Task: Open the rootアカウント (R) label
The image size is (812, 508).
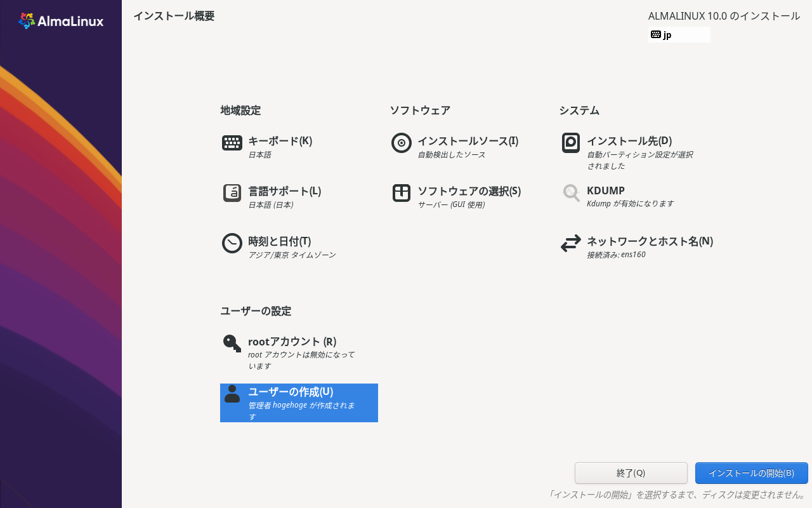Action: click(x=292, y=342)
